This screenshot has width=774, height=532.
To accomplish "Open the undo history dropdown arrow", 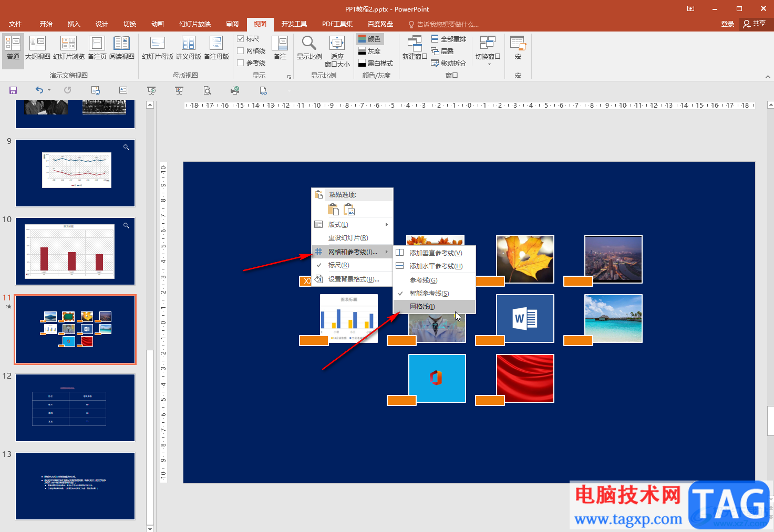I will pyautogui.click(x=49, y=90).
